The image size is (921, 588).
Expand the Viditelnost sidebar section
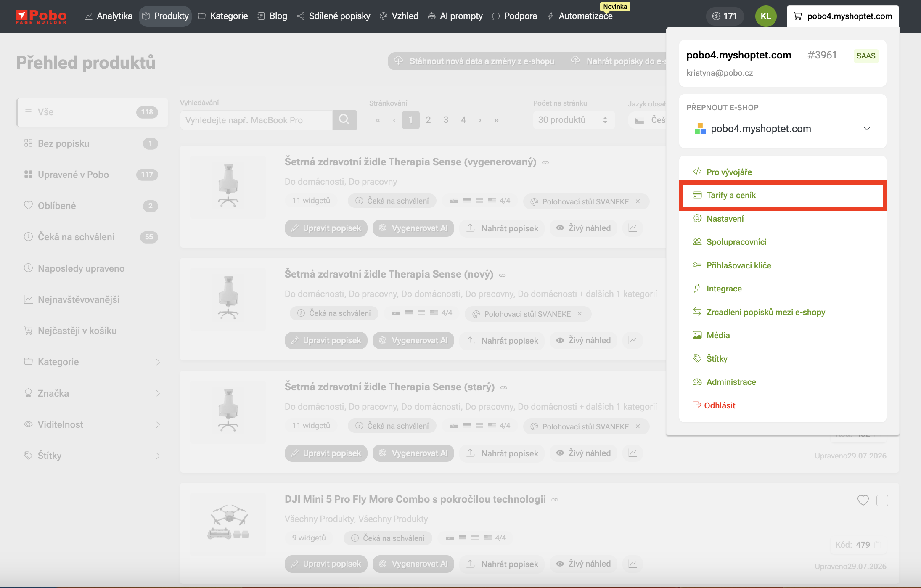click(x=92, y=424)
